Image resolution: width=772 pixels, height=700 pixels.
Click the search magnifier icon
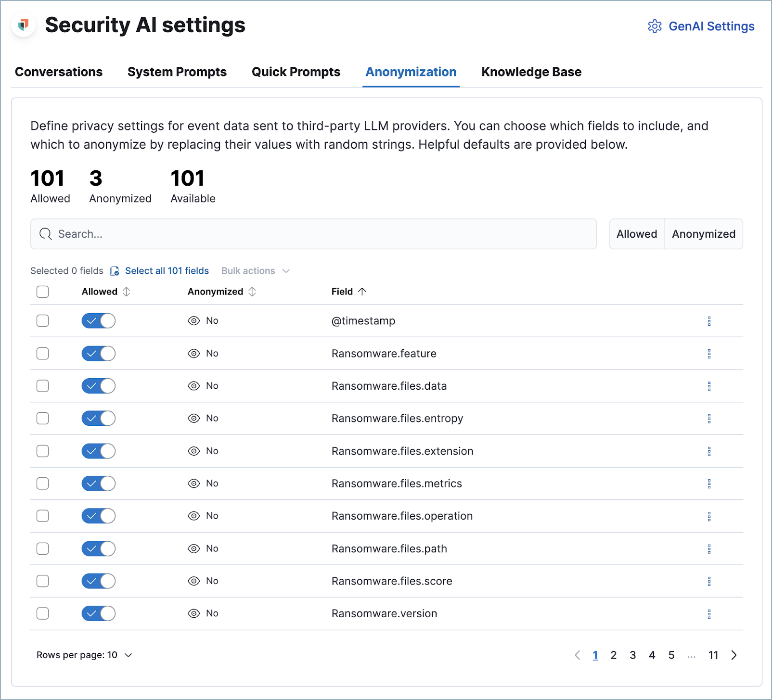click(46, 234)
